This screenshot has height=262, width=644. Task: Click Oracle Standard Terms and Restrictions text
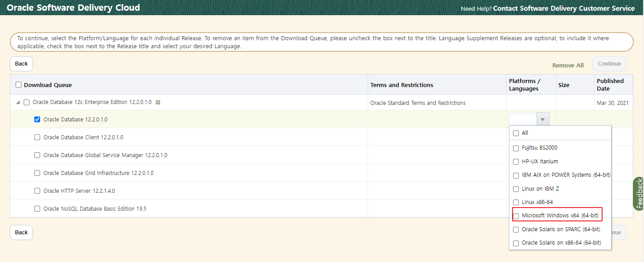click(x=418, y=103)
